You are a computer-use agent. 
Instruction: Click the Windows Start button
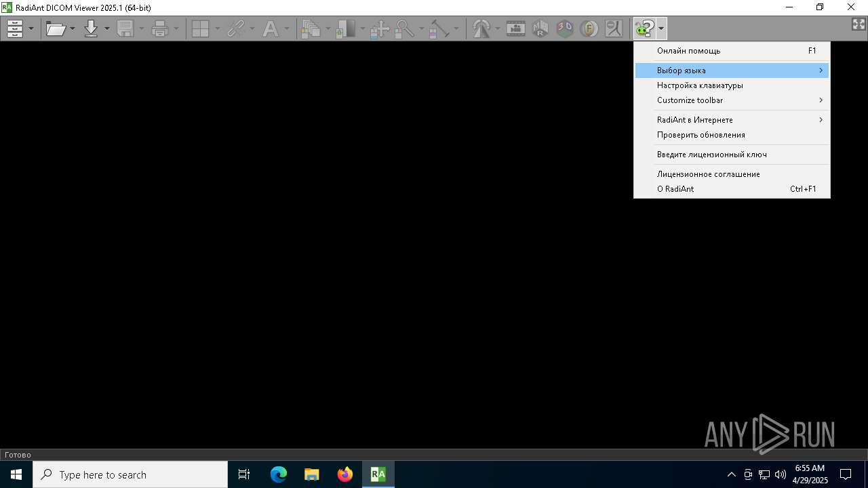pos(16,474)
